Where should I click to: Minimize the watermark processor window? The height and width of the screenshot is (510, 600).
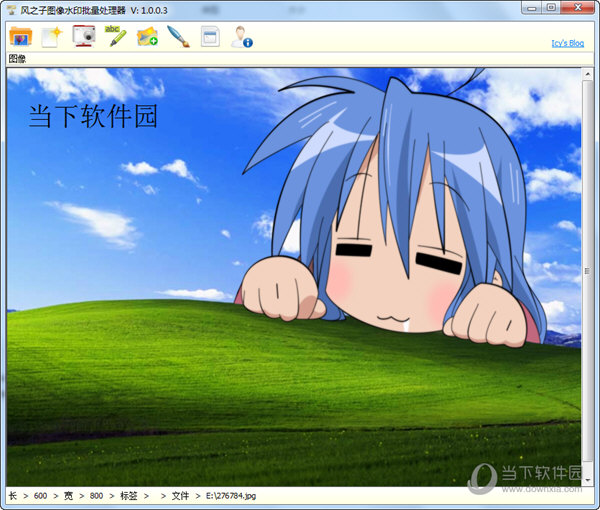[x=532, y=8]
